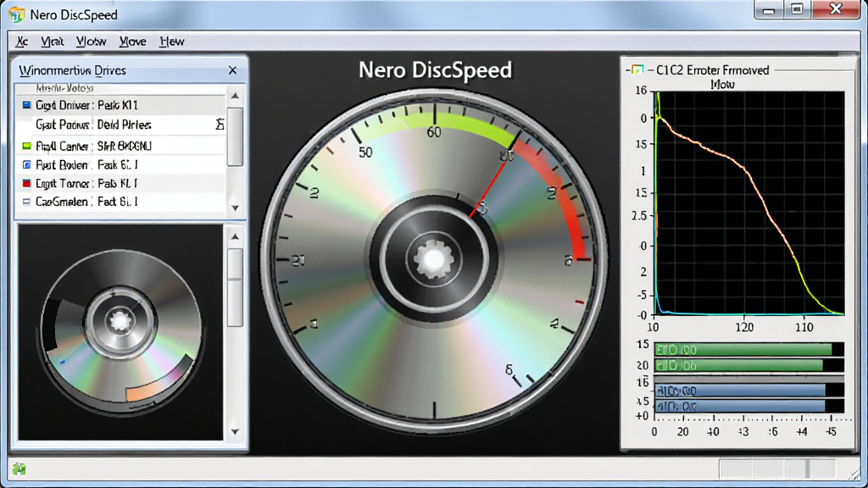The image size is (868, 488).
Task: Click the C1C2 error graph plot area
Action: (749, 203)
